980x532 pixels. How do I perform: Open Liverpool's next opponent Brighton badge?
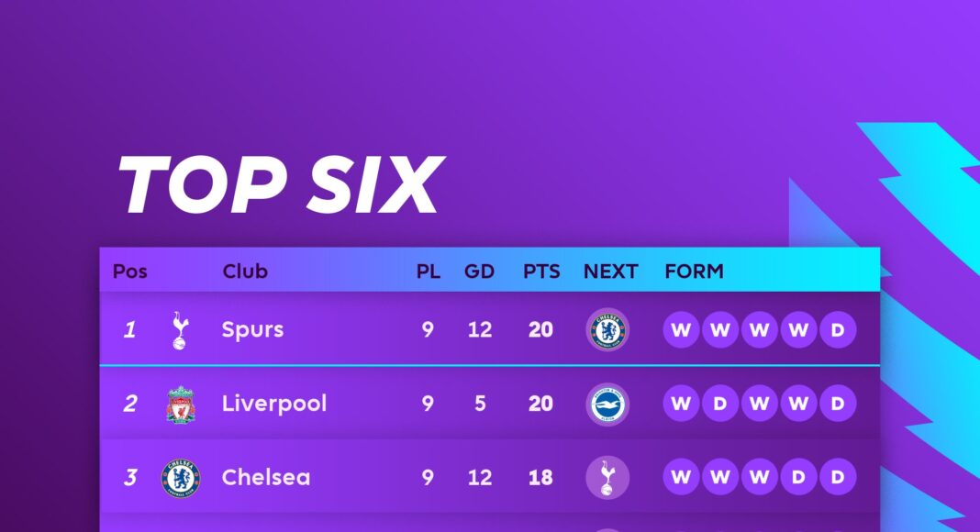point(607,404)
